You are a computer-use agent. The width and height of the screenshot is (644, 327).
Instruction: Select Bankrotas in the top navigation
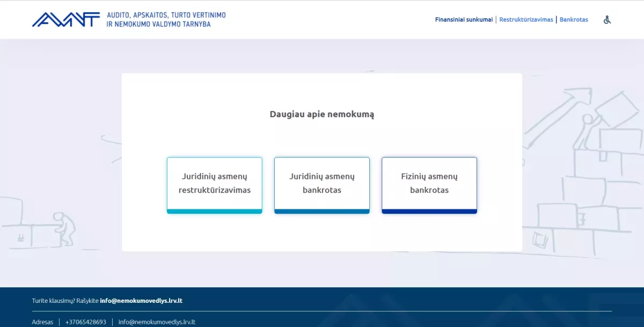(574, 19)
